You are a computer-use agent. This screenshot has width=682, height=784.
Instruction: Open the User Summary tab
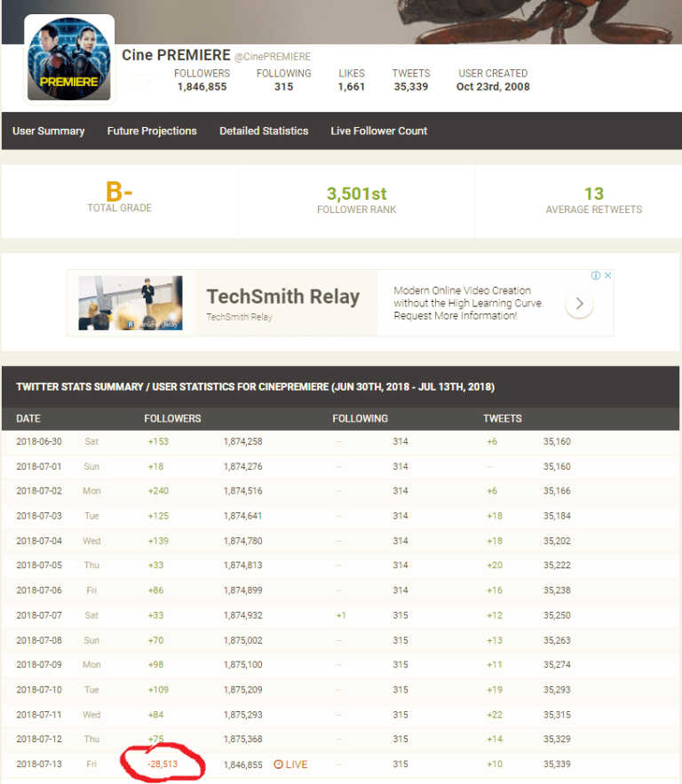click(49, 131)
